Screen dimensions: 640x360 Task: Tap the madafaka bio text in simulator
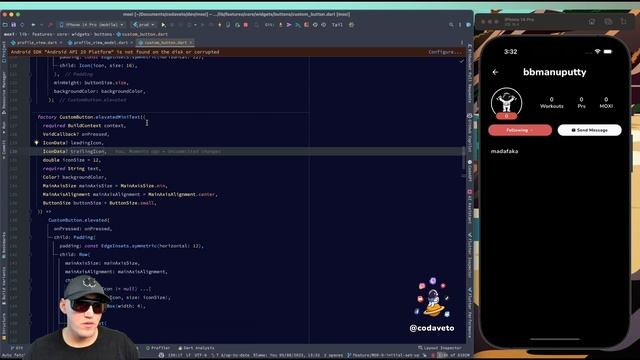pos(504,151)
